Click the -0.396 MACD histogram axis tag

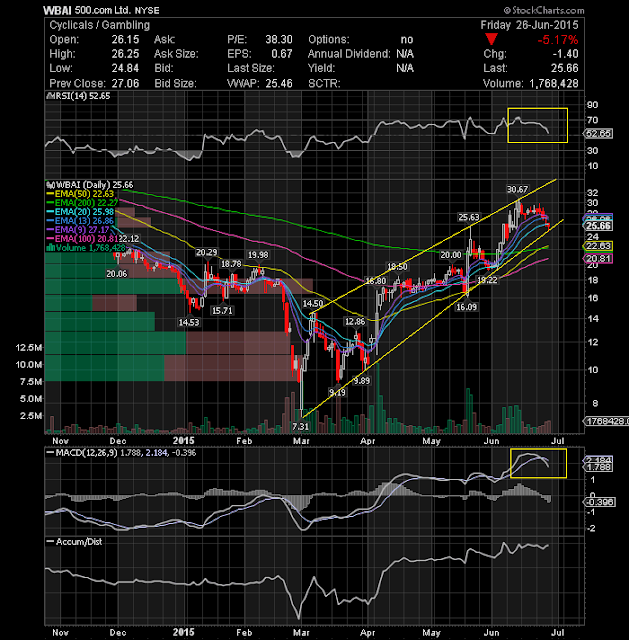(600, 502)
